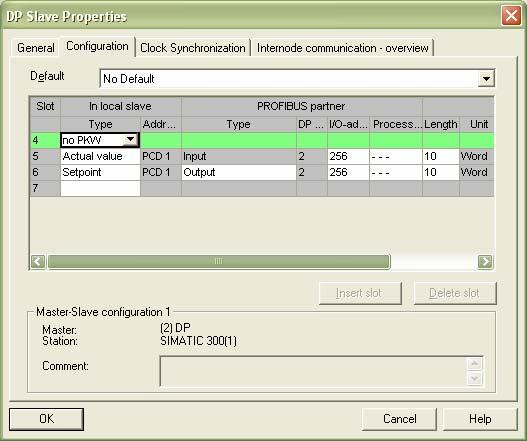Switch to the General tab
527x441 pixels.
click(36, 48)
